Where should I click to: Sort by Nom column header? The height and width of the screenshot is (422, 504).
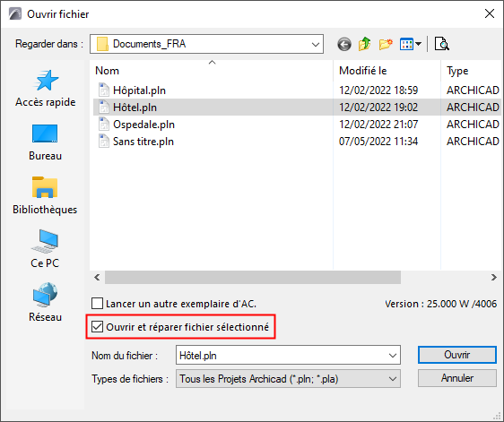[x=212, y=71]
